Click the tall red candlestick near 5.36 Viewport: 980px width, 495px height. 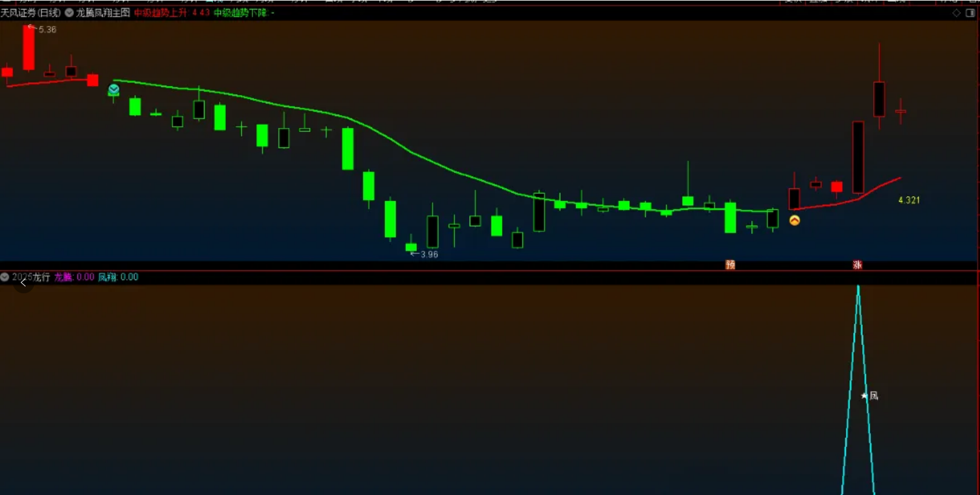(29, 47)
